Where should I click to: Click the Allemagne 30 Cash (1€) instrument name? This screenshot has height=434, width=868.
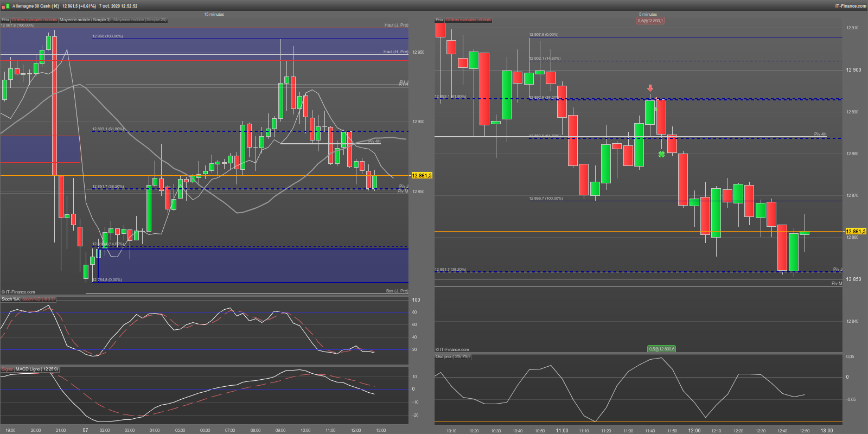click(36, 6)
